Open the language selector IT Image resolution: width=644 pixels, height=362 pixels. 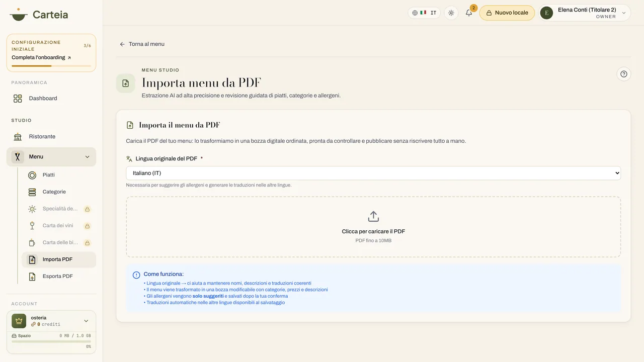424,13
